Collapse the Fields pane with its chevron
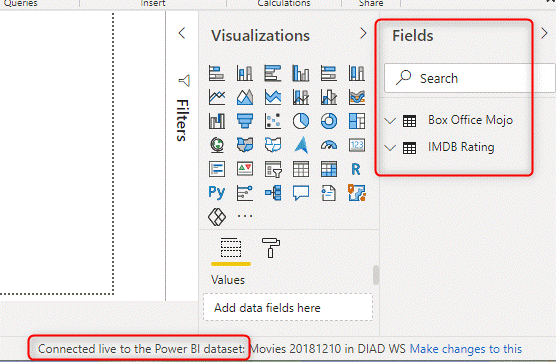 544,33
